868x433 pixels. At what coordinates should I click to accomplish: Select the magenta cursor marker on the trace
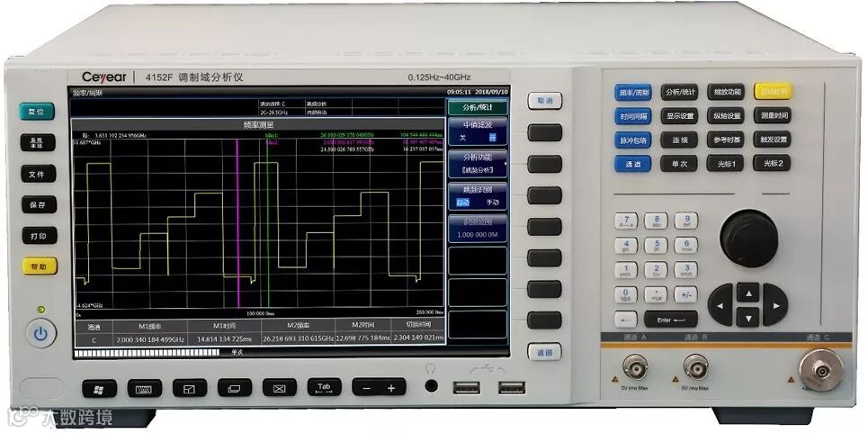pos(238,221)
